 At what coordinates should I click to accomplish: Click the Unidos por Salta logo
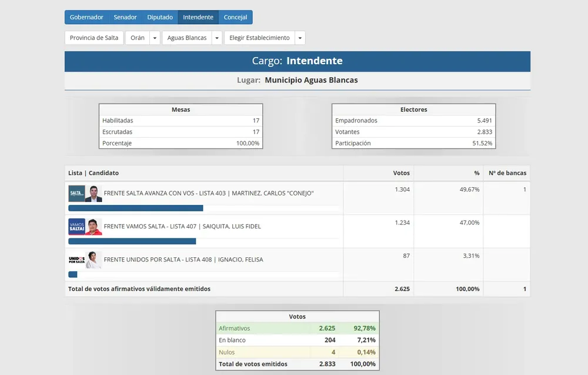pyautogui.click(x=76, y=260)
